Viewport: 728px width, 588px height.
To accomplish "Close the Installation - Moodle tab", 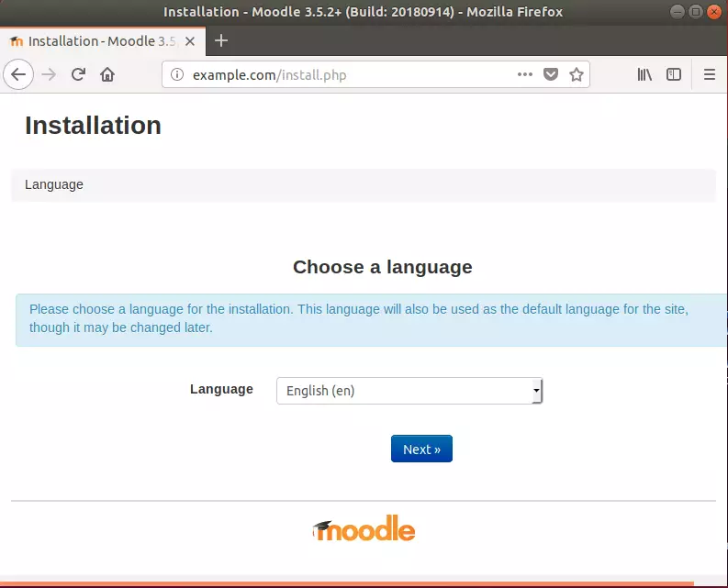I will (x=189, y=41).
